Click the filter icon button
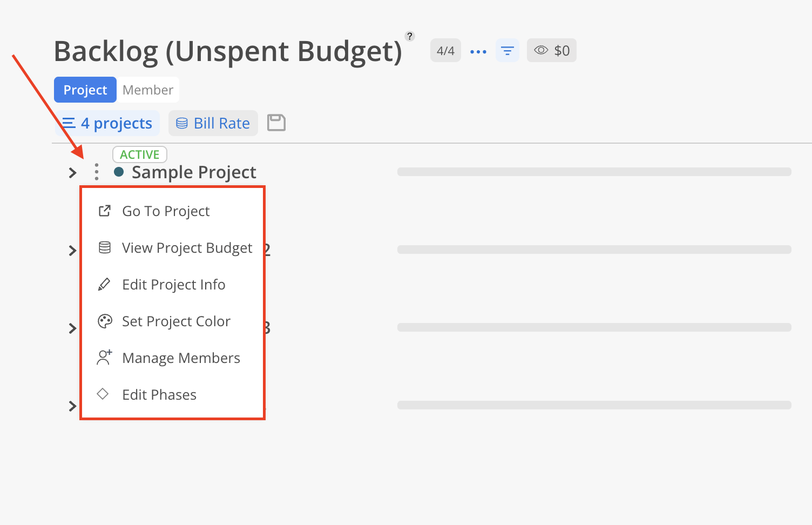This screenshot has height=525, width=812. [x=507, y=51]
